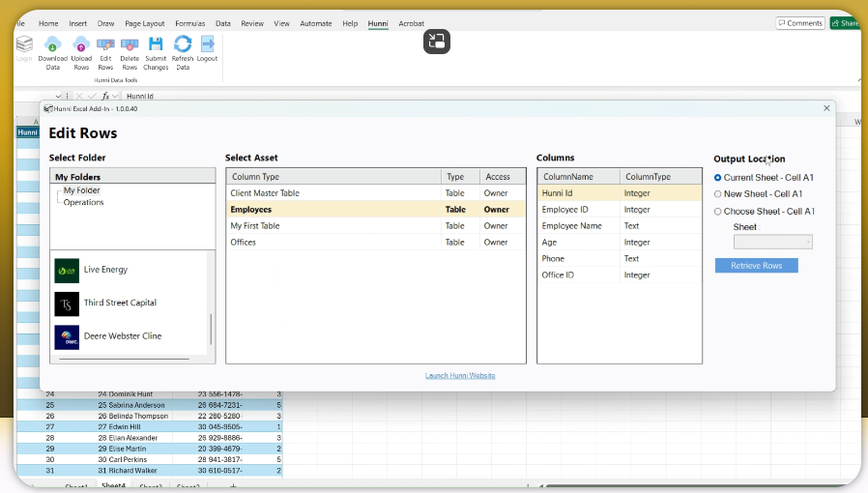Viewport: 868px width, 493px height.
Task: Click the green Share button
Action: click(x=846, y=23)
